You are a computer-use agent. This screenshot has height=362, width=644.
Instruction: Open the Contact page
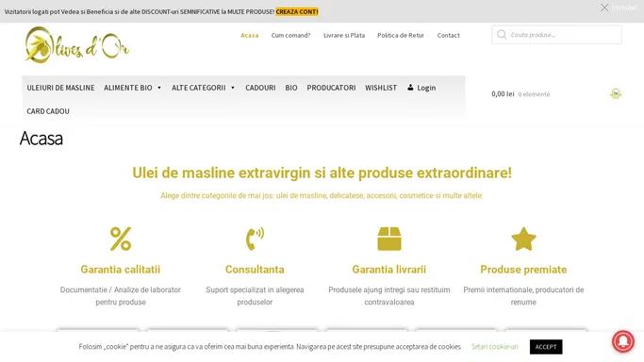point(449,35)
